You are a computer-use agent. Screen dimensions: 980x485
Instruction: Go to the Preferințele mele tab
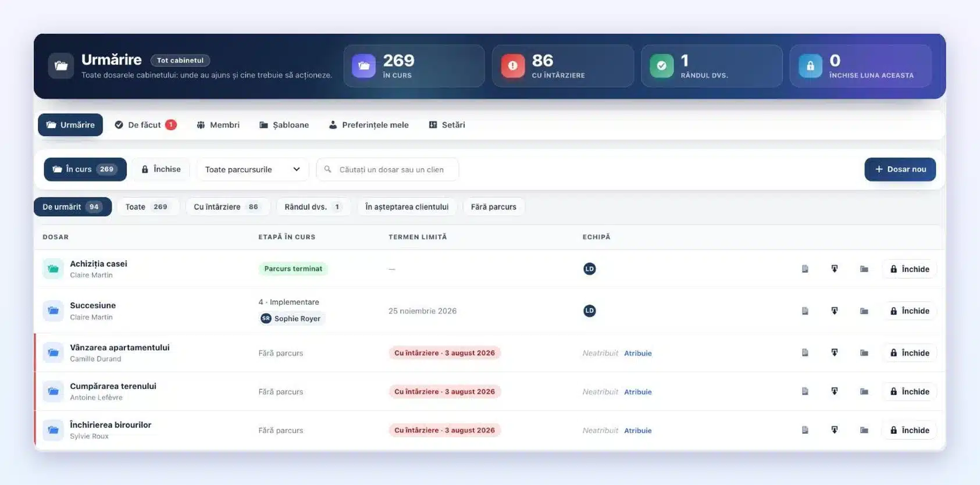pos(369,124)
